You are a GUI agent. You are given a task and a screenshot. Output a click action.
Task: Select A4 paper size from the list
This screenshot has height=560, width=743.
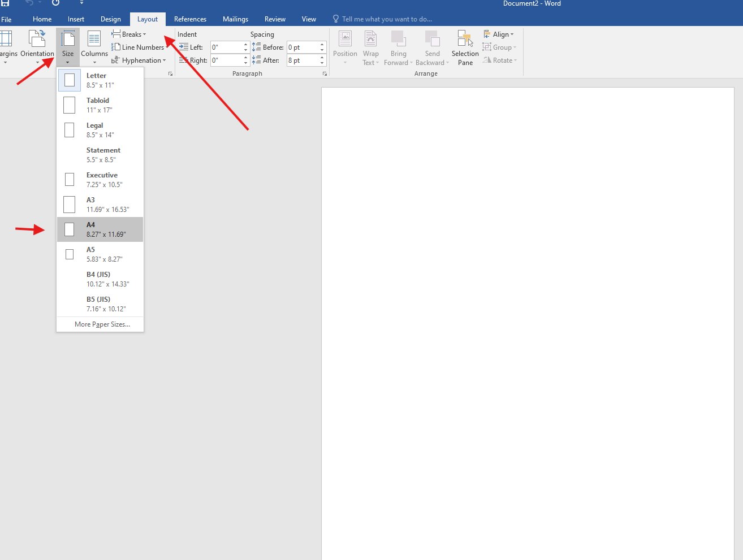pos(100,229)
